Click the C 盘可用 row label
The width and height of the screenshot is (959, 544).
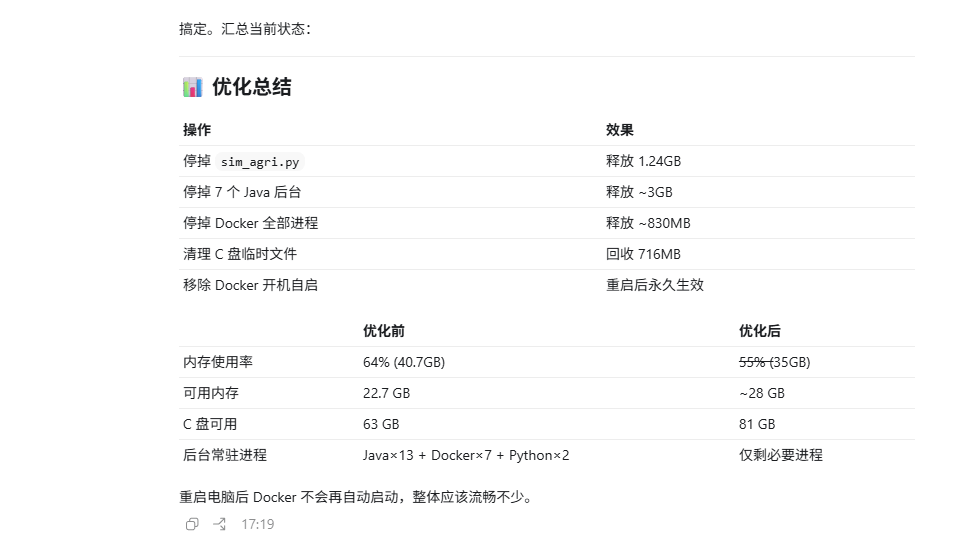pos(210,424)
